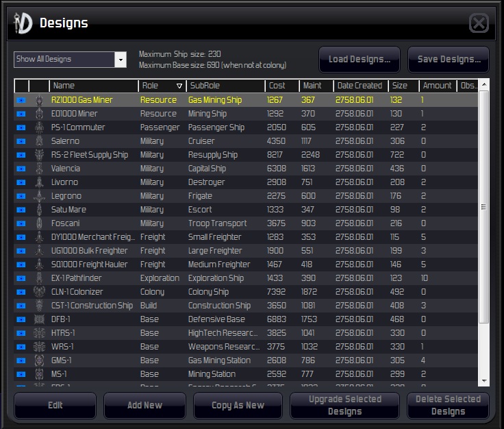Click the Gas Mining Station subrole cell

220,360
